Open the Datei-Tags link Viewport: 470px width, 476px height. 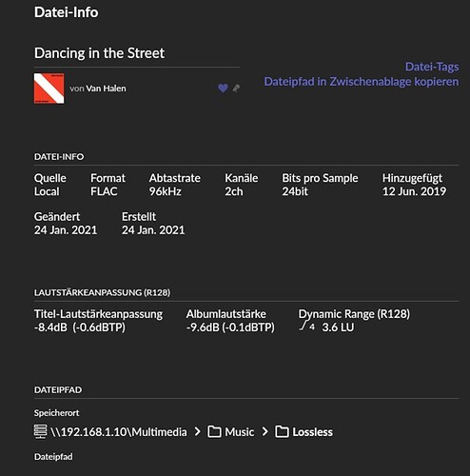(432, 67)
